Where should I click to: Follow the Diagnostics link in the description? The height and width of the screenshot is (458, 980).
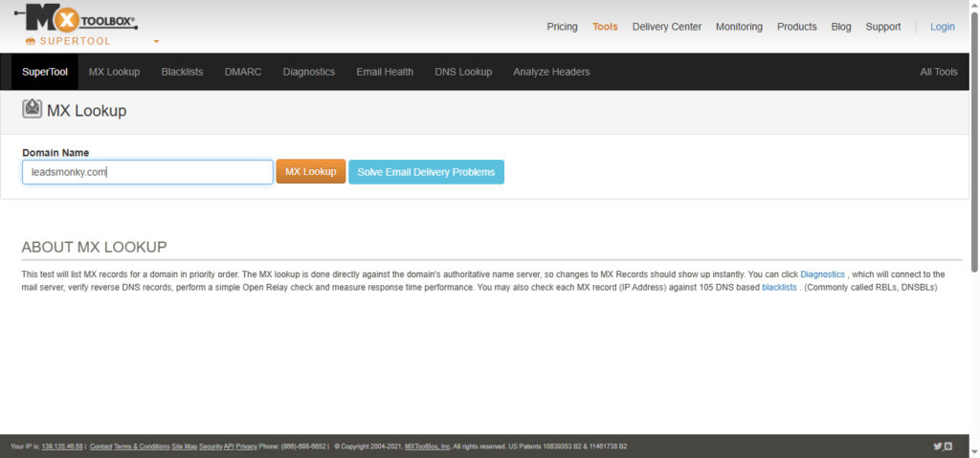coord(822,274)
